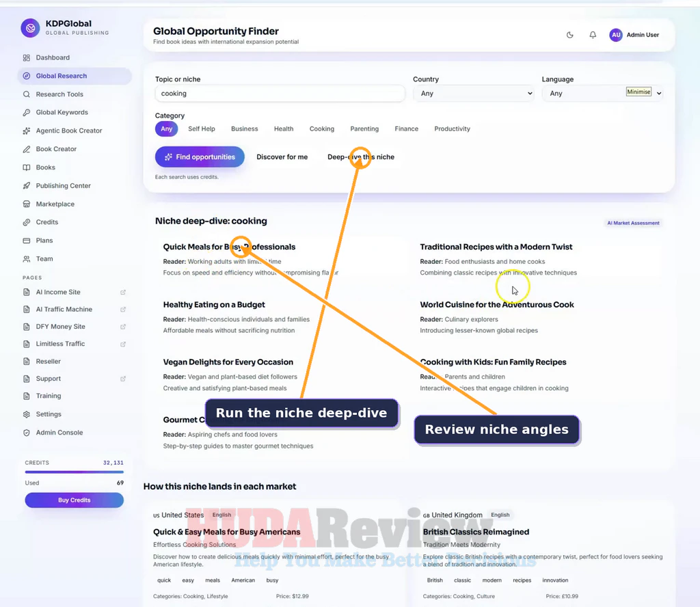Viewport: 700px width, 607px height.
Task: Click the Deep-dive this niche button
Action: (x=361, y=157)
